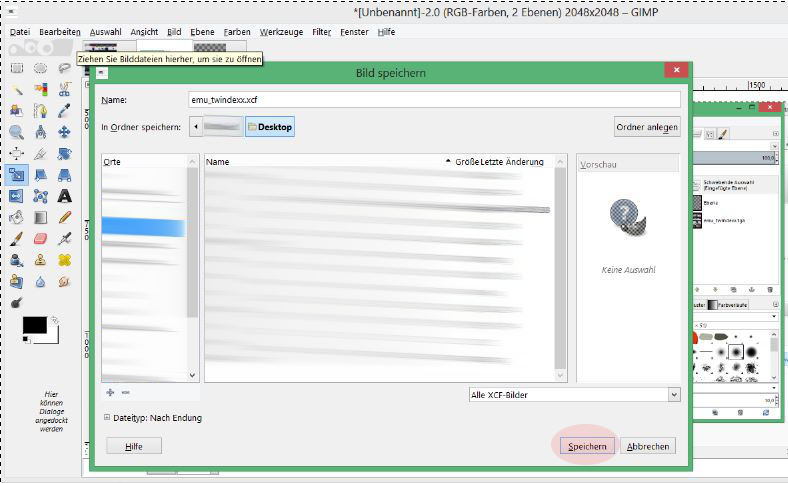This screenshot has height=483, width=788.
Task: Select the Ink tool
Action: [17, 260]
